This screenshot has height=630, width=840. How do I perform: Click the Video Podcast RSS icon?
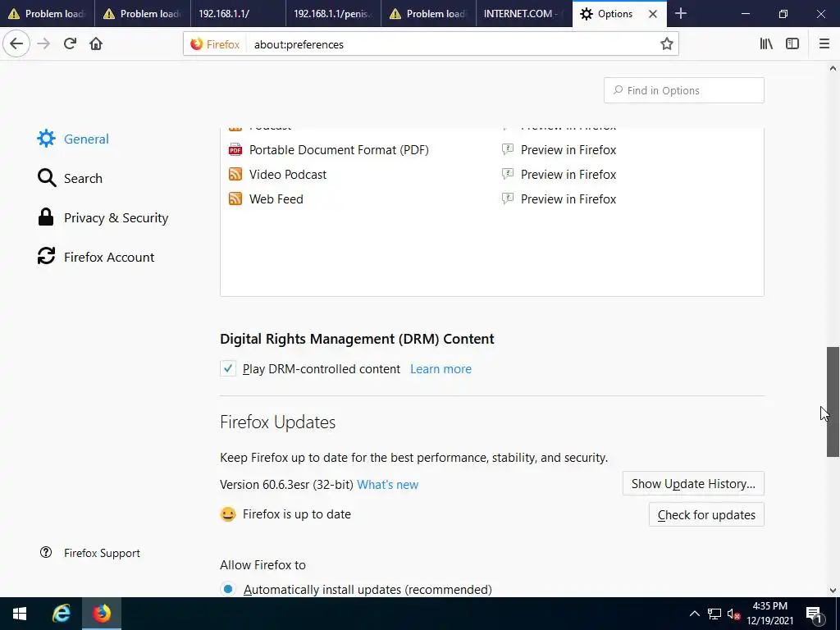coord(235,175)
